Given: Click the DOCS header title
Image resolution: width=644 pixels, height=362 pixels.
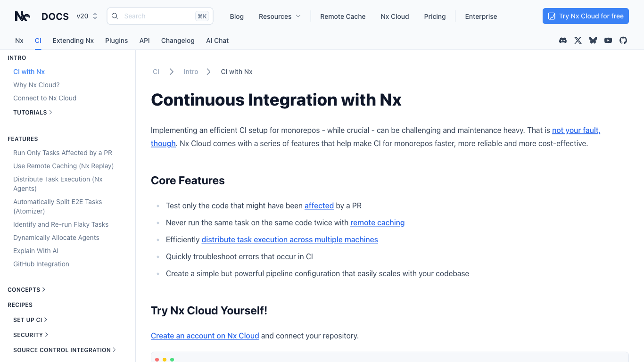Looking at the screenshot, I should pyautogui.click(x=55, y=16).
